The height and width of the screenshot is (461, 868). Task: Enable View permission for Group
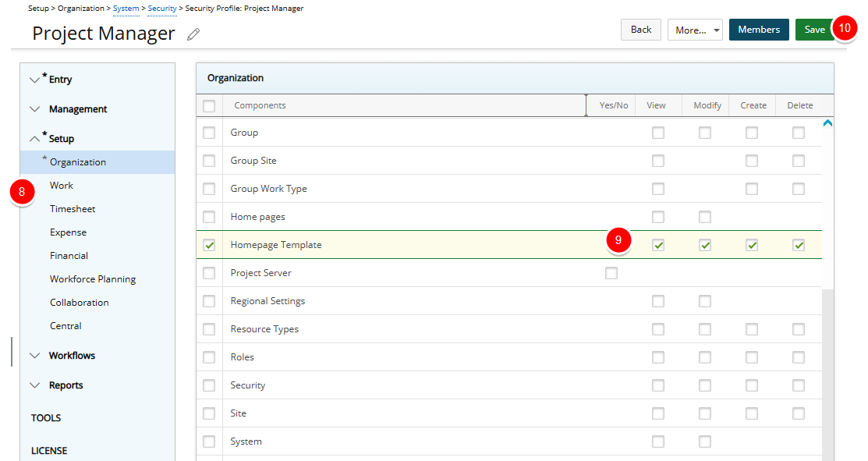click(657, 132)
